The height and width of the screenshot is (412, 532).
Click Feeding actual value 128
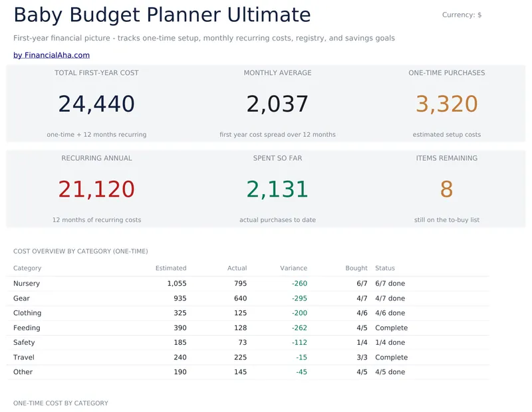click(x=241, y=328)
